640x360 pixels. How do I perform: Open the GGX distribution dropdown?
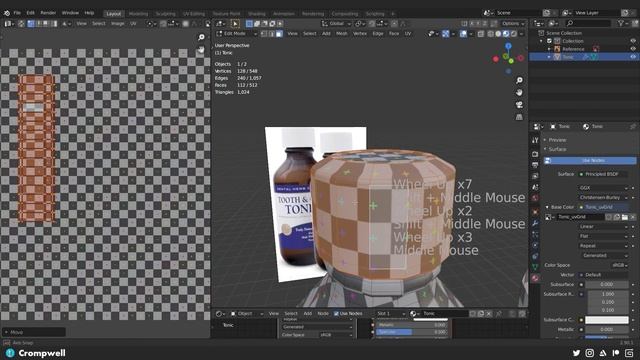click(x=604, y=188)
